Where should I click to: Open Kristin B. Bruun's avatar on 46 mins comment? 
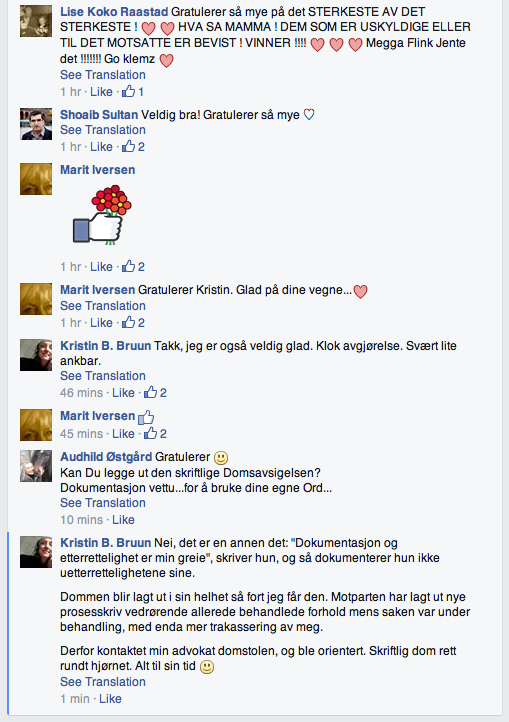[36, 355]
